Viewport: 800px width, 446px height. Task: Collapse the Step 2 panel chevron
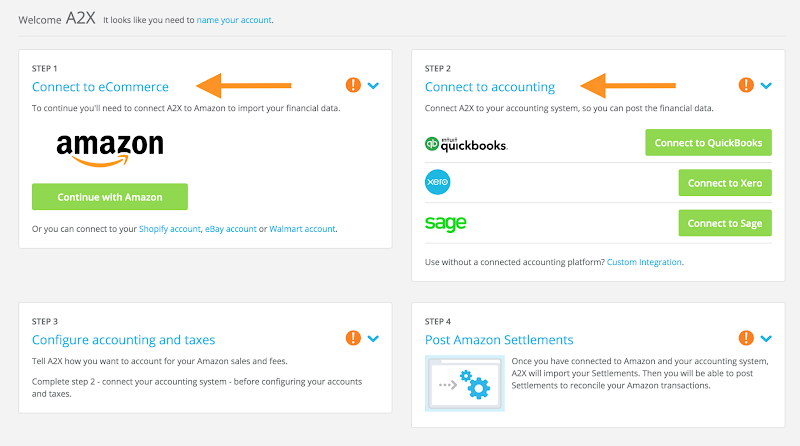coord(766,86)
